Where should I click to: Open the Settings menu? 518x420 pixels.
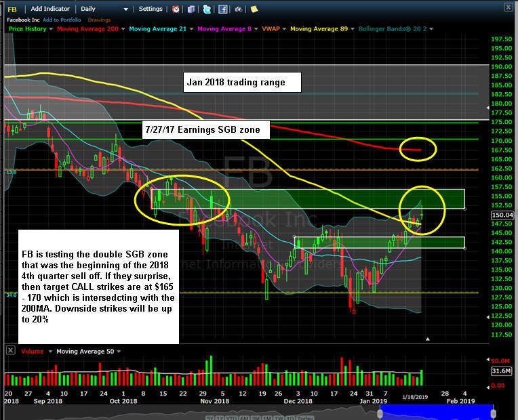click(151, 9)
